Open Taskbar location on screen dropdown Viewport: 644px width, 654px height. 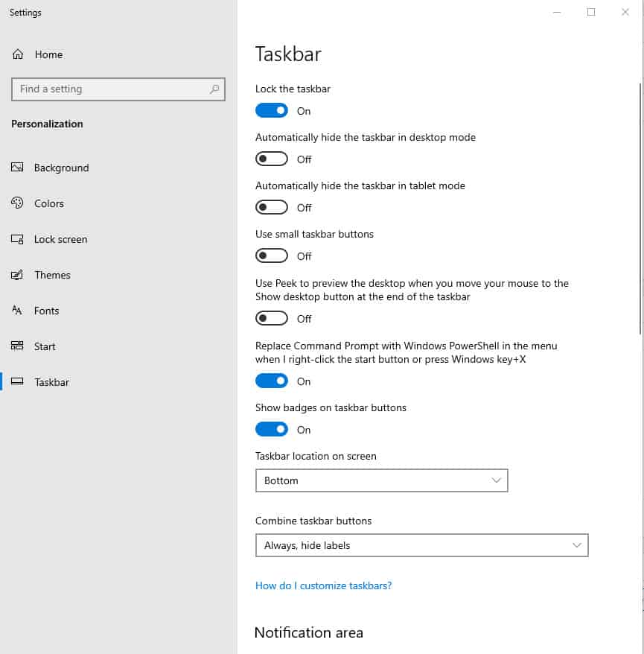click(x=381, y=480)
